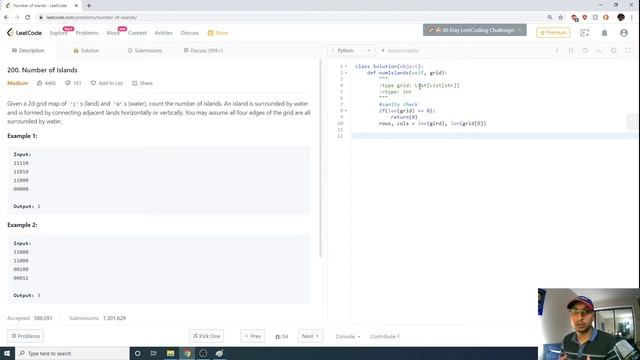Open the Explore menu item

58,33
